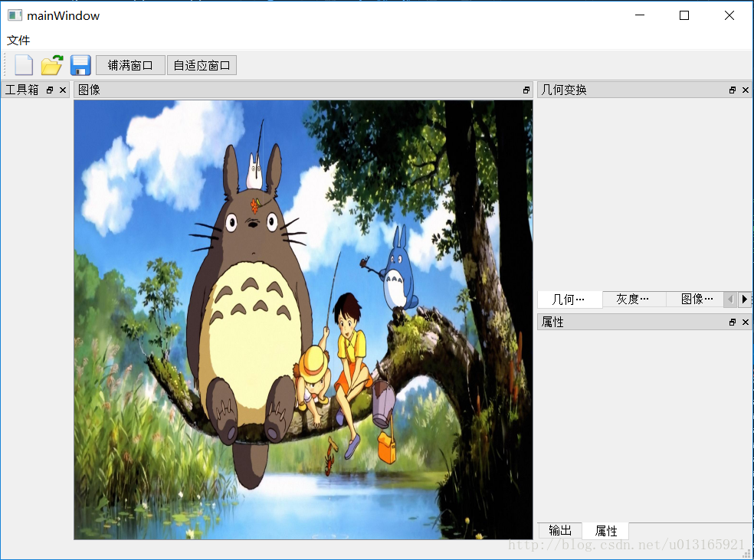754x560 pixels.
Task: Open a file with the folder icon
Action: [52, 65]
